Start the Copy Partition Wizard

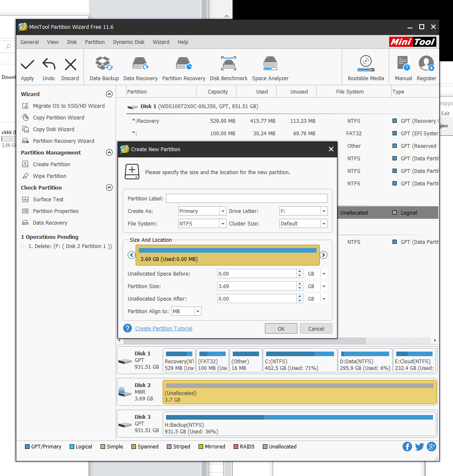pyautogui.click(x=53, y=117)
